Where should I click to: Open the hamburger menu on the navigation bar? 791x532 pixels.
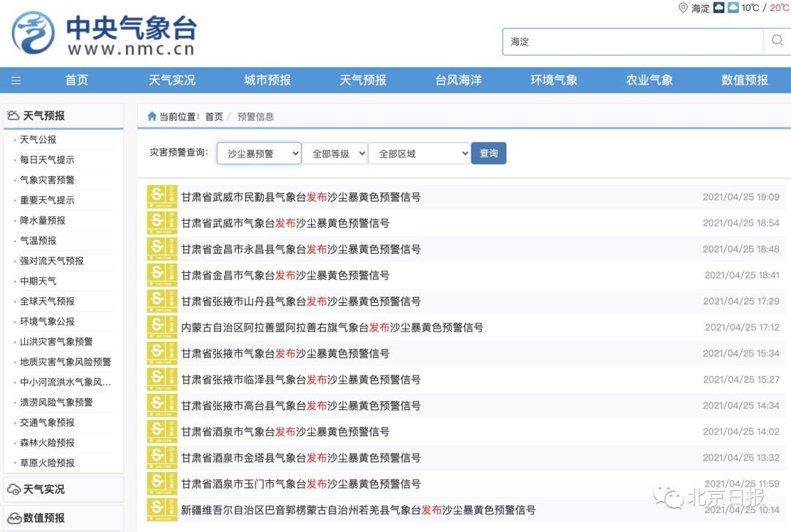pyautogui.click(x=16, y=80)
